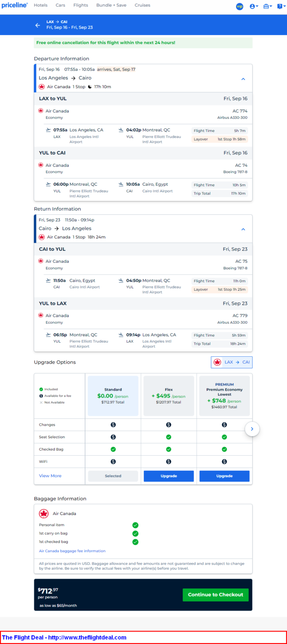Open the user account menu
Viewport: 287px width, 644px height.
click(254, 6)
